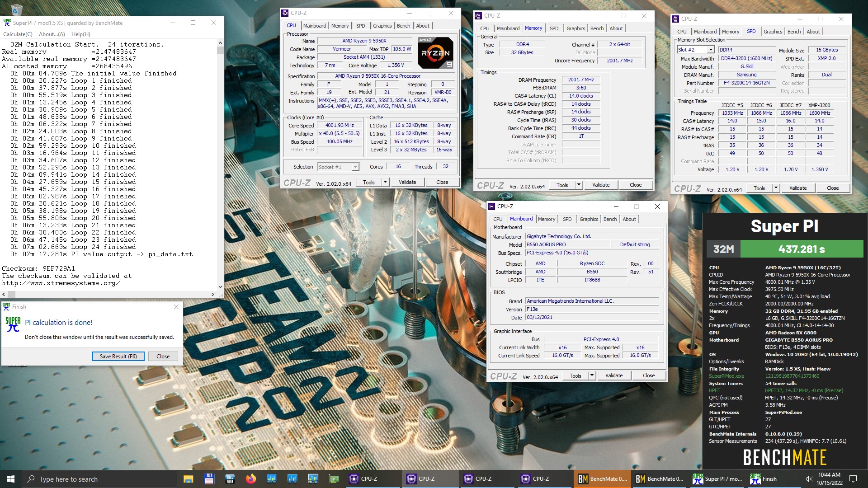868x488 pixels.
Task: Click Close in CPU-Z SPD window
Action: 833,188
